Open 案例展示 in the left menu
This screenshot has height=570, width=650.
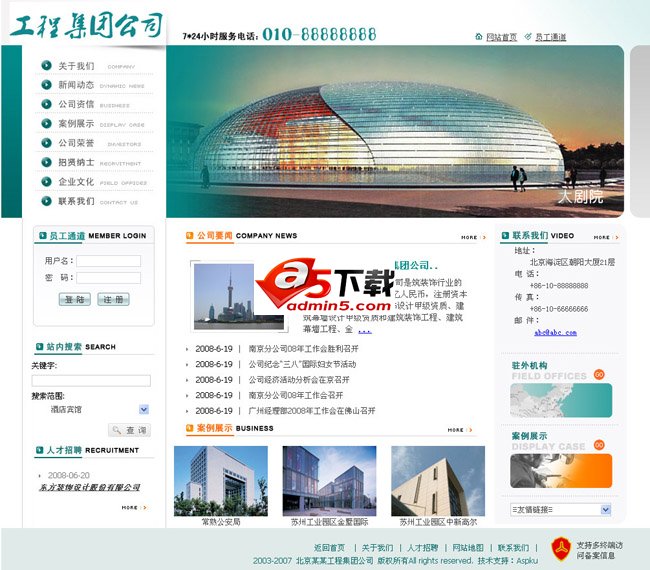pos(77,124)
